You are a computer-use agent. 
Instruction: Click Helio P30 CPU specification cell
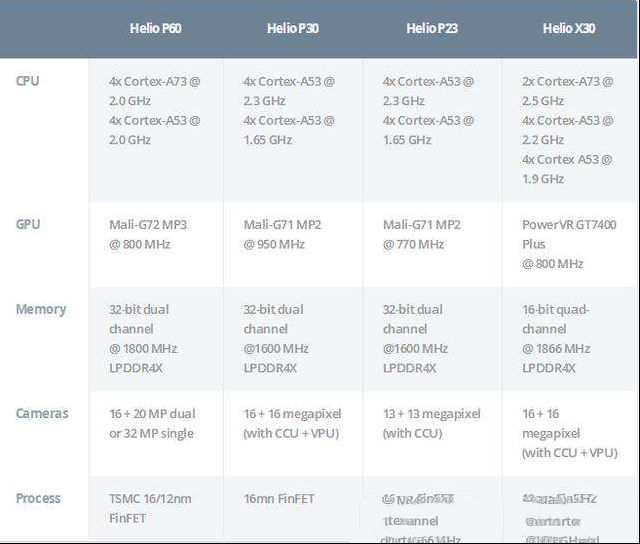click(x=293, y=130)
